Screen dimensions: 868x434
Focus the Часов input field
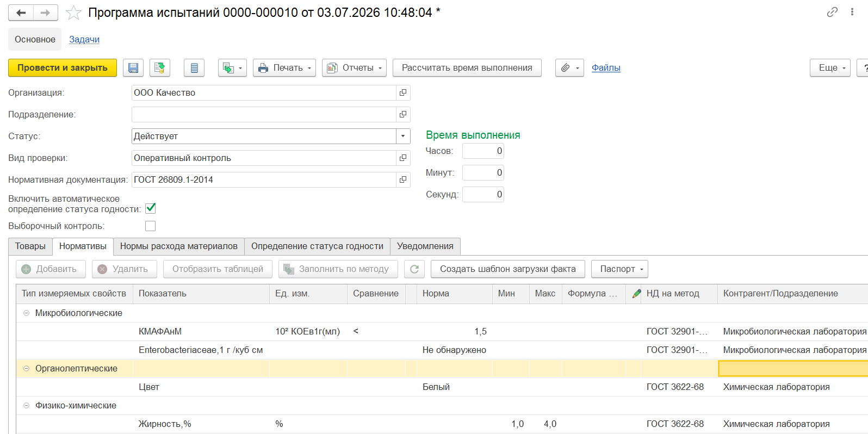click(x=483, y=151)
